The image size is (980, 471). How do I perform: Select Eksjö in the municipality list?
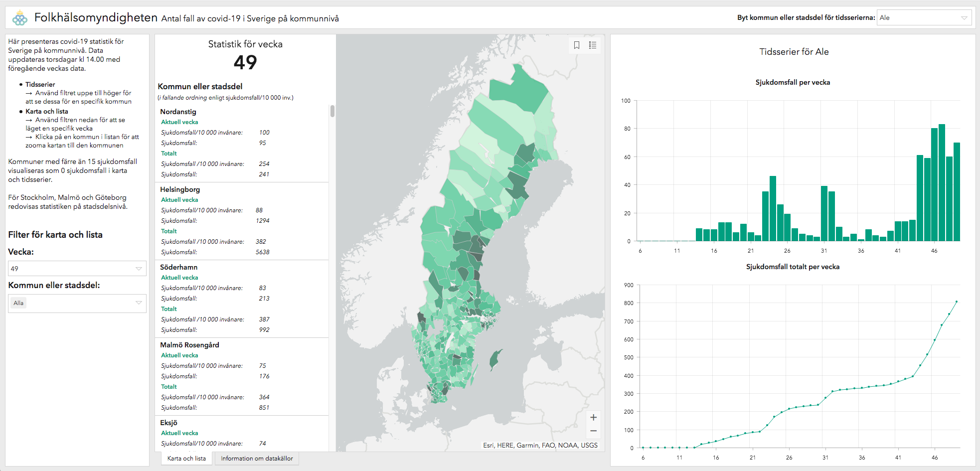click(168, 423)
